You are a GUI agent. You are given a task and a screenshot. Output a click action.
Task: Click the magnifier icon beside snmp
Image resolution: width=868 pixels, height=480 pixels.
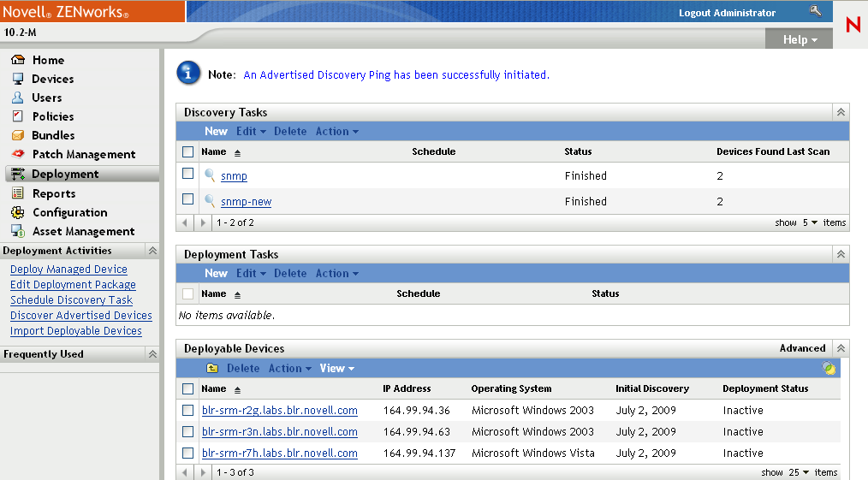[210, 175]
